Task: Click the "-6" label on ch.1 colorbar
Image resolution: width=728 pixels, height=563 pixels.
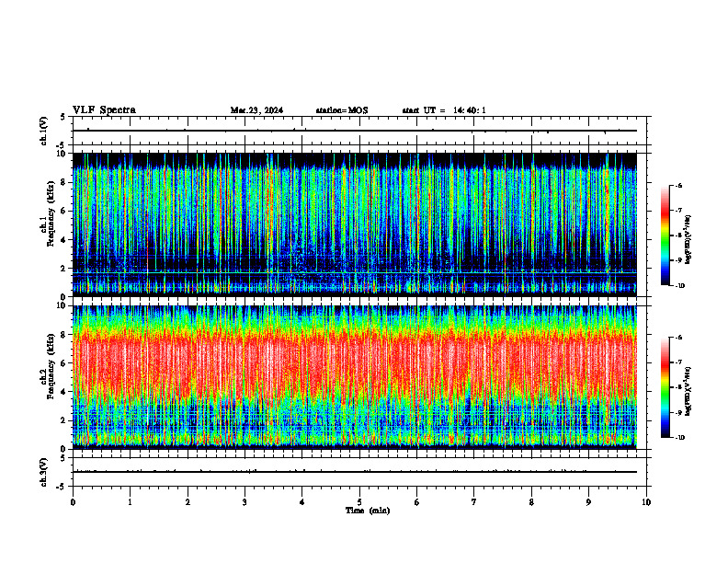Action: click(678, 186)
